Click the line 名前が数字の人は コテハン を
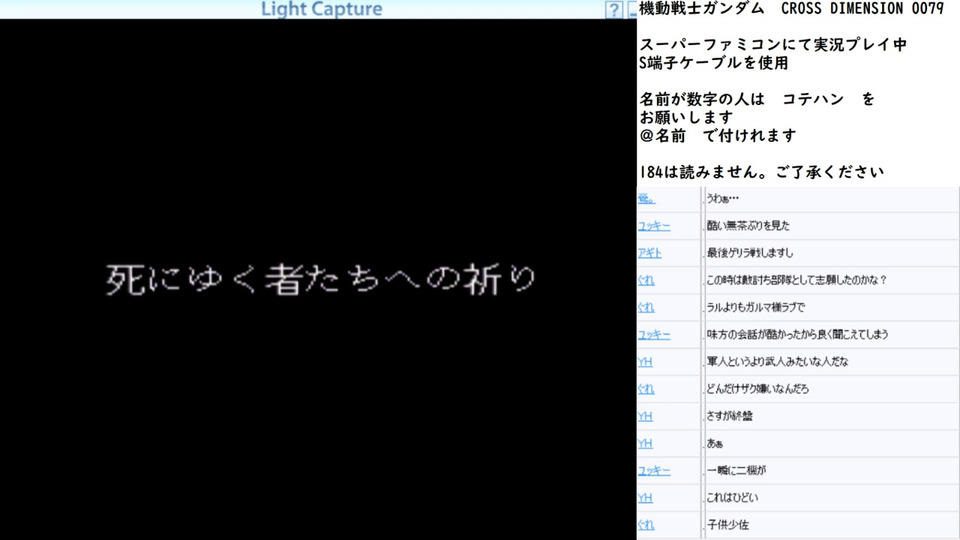Screen dimensions: 960x540 tap(757, 99)
